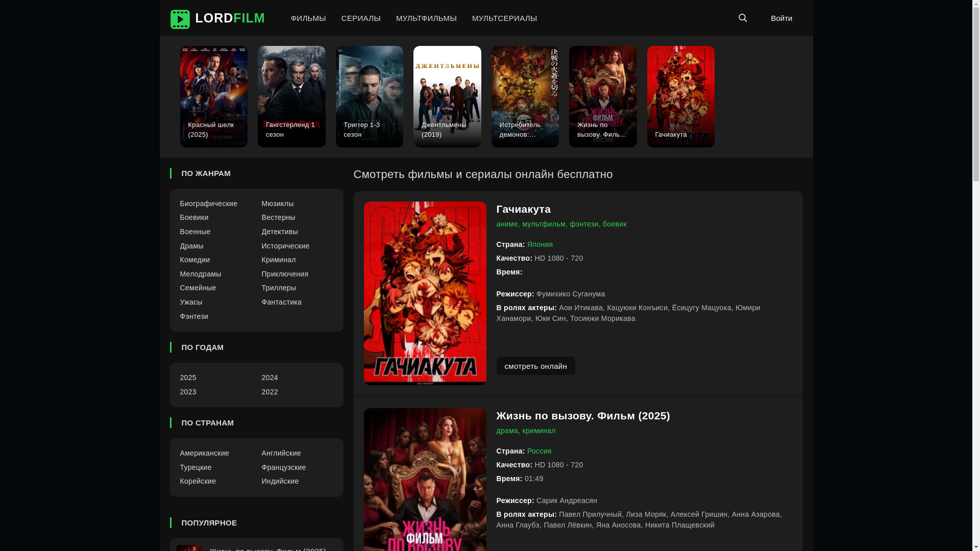Image resolution: width=980 pixels, height=551 pixels.
Task: Filter by year 2024
Action: tap(269, 378)
